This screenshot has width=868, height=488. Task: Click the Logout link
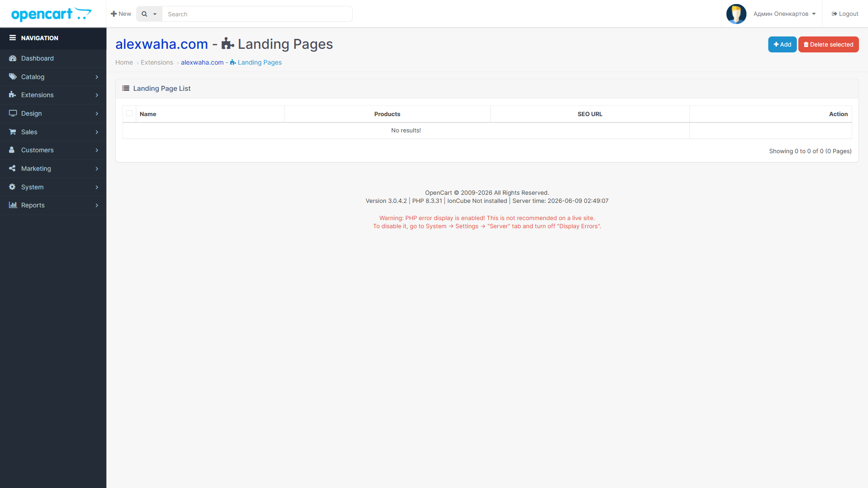[845, 14]
